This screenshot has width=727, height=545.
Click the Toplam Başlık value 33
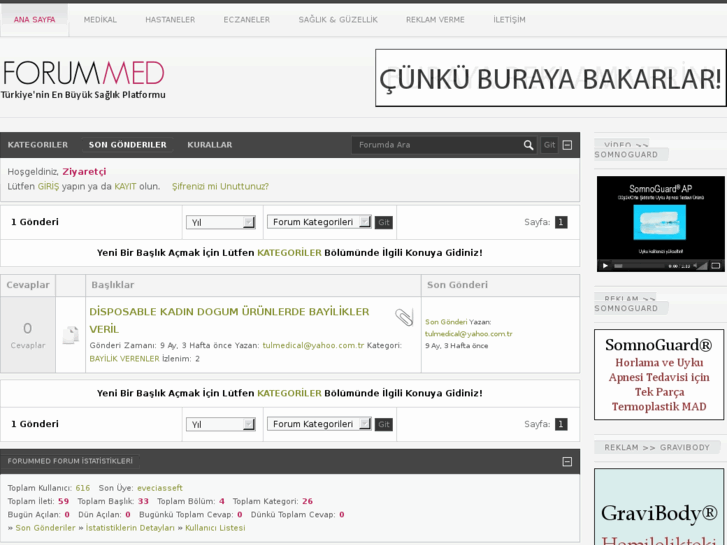click(x=143, y=501)
